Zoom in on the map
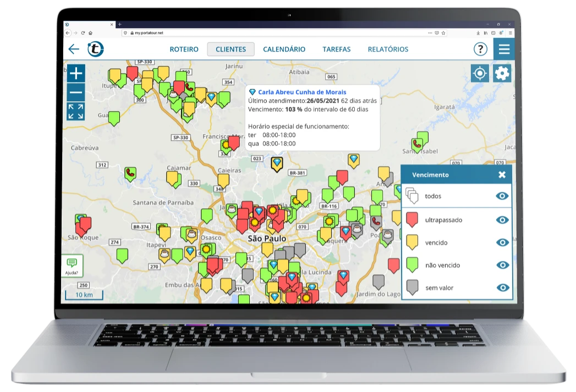 coord(76,73)
